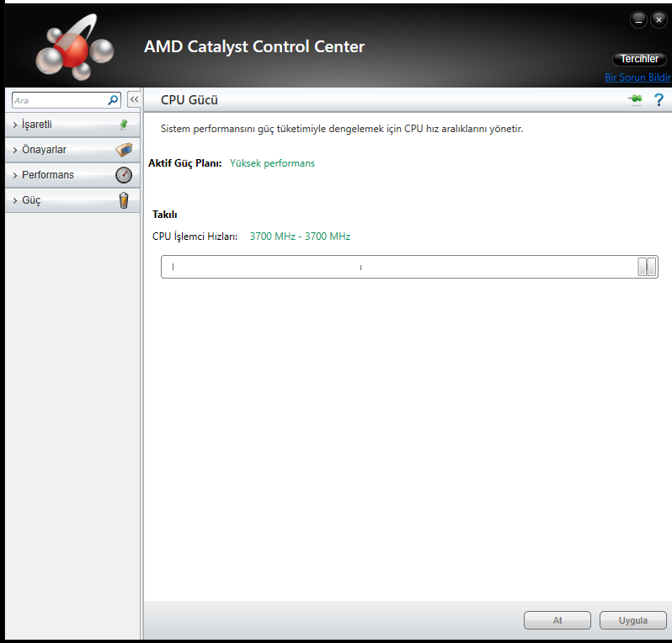Click the Performans gauge icon
This screenshot has height=643, width=672.
pos(124,175)
